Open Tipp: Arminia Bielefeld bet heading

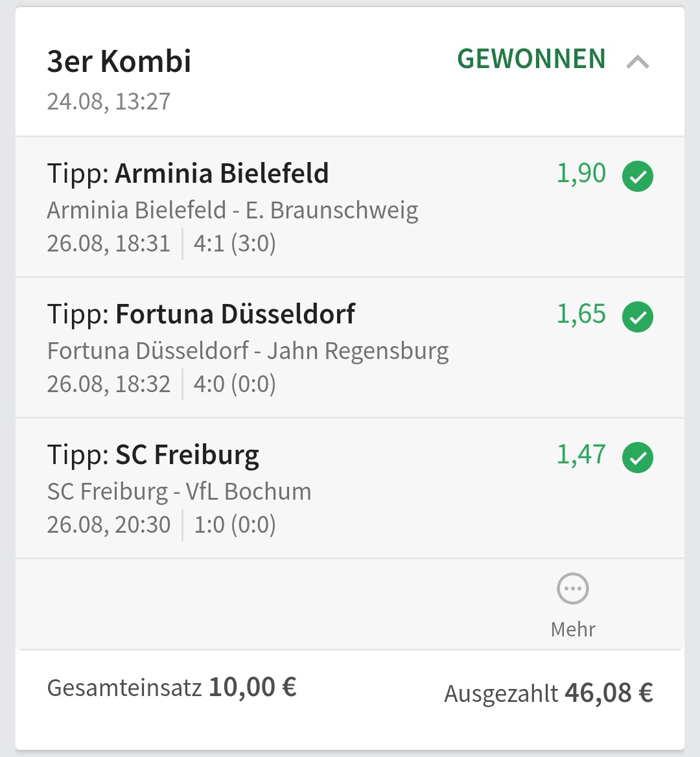pos(188,174)
